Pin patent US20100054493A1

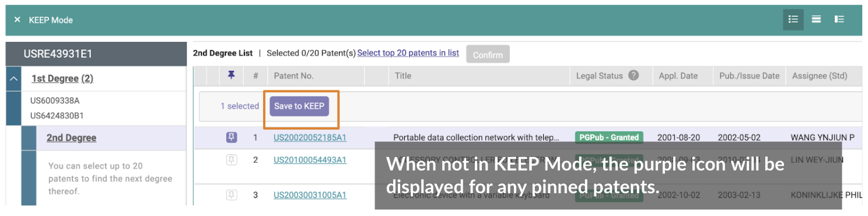232,159
